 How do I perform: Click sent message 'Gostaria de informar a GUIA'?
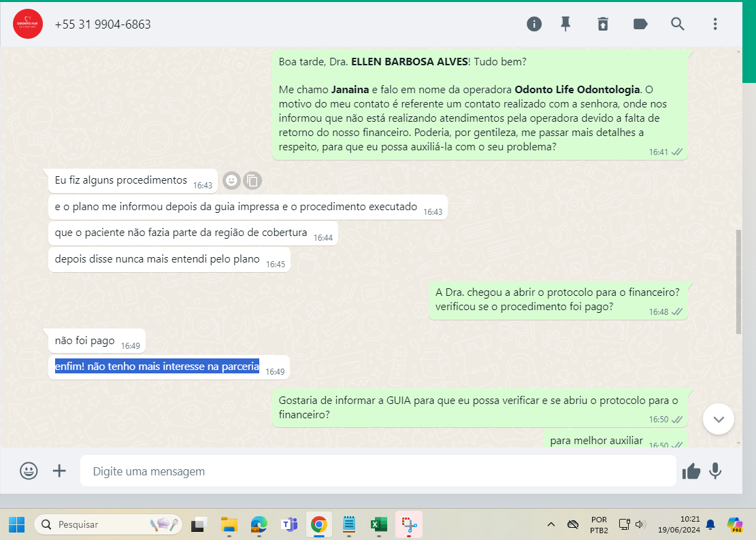pos(480,408)
